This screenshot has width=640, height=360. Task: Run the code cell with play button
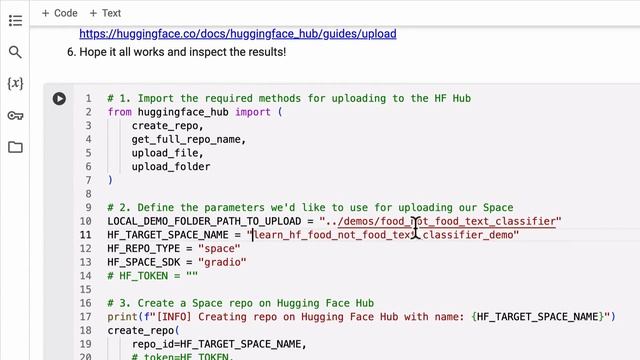pyautogui.click(x=59, y=98)
